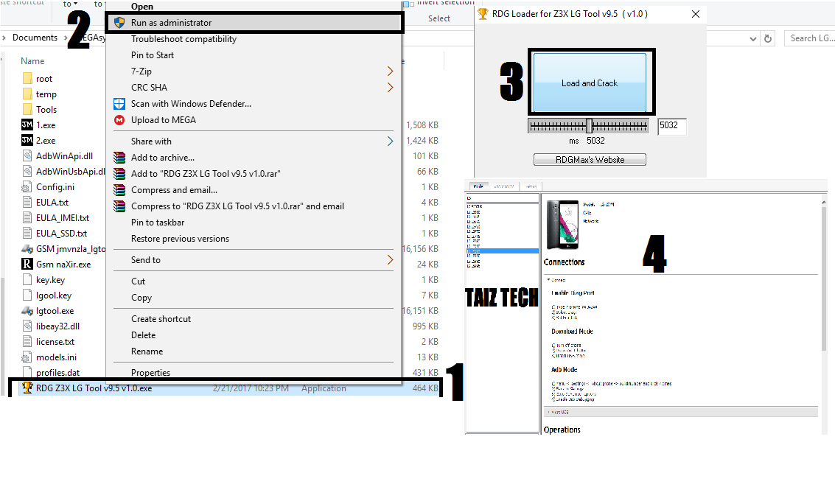The width and height of the screenshot is (835, 504).
Task: Adjust the ms delay slider thumb
Action: click(x=589, y=125)
